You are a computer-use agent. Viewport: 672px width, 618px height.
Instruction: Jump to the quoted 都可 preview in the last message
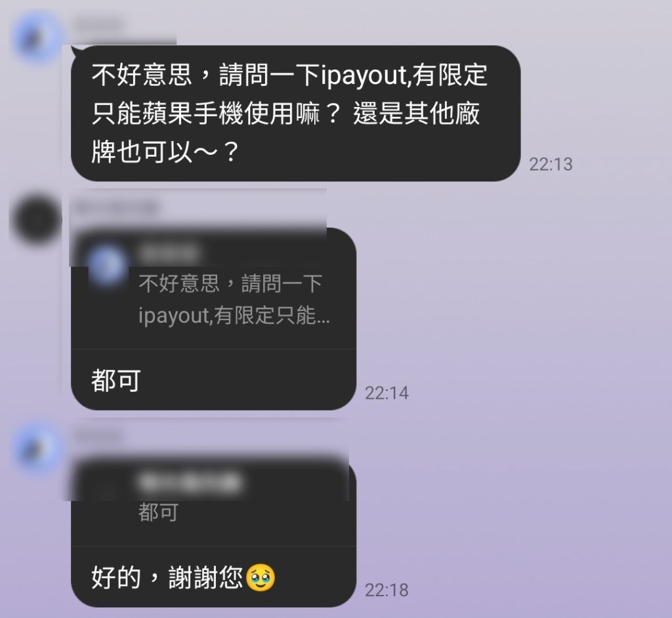coord(158,512)
